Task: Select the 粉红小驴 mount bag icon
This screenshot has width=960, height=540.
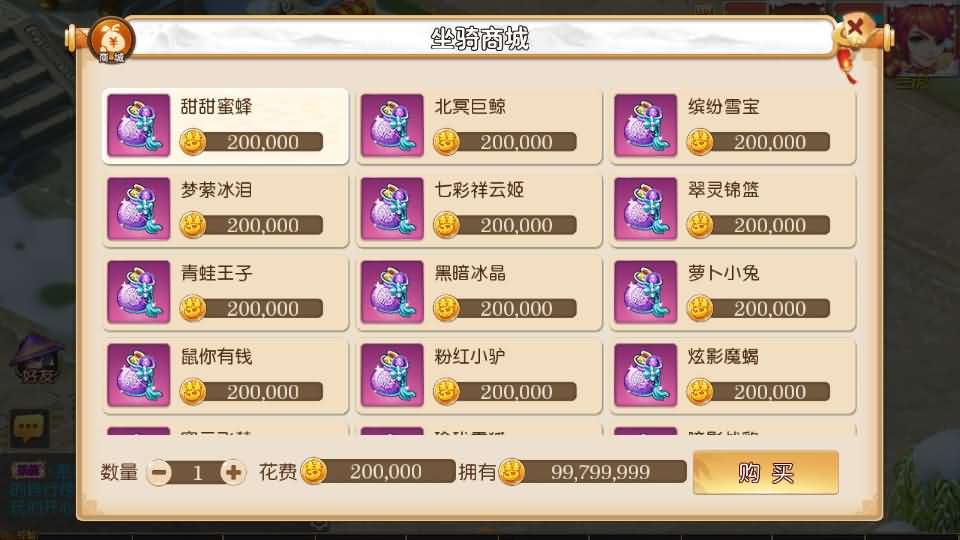Action: pyautogui.click(x=392, y=375)
